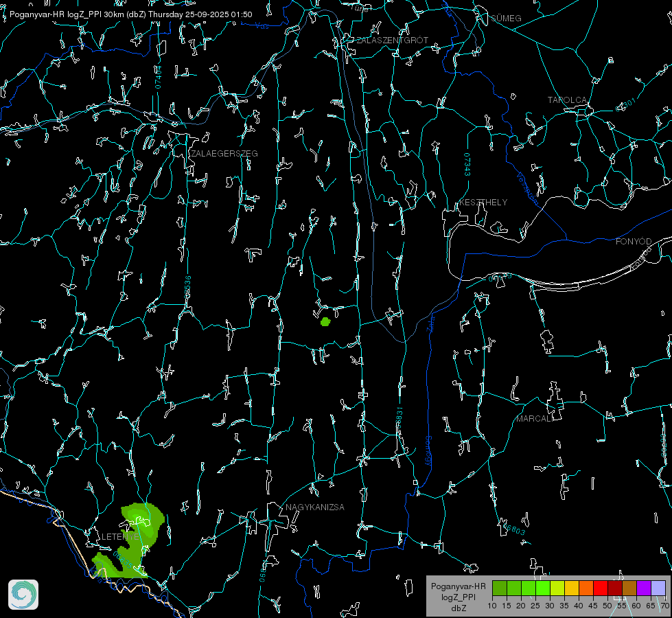Select the lavender 65-70 dBZ legend swatch

tap(658, 588)
